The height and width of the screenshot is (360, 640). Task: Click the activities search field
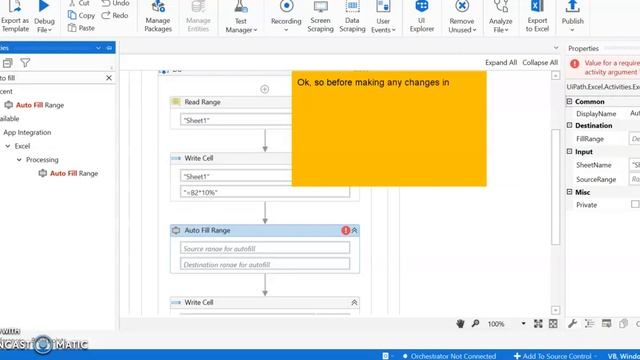(x=52, y=78)
